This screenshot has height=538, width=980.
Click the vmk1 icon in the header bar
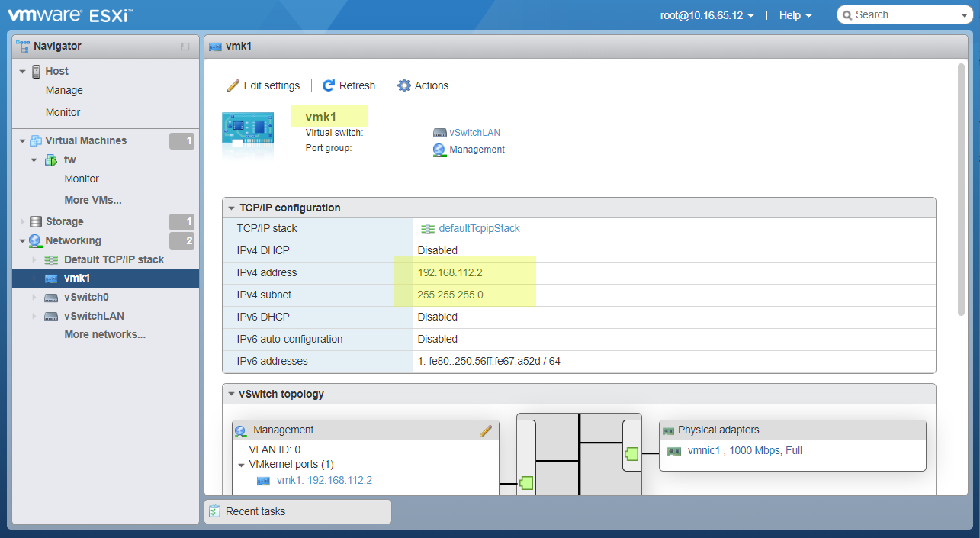tap(215, 47)
